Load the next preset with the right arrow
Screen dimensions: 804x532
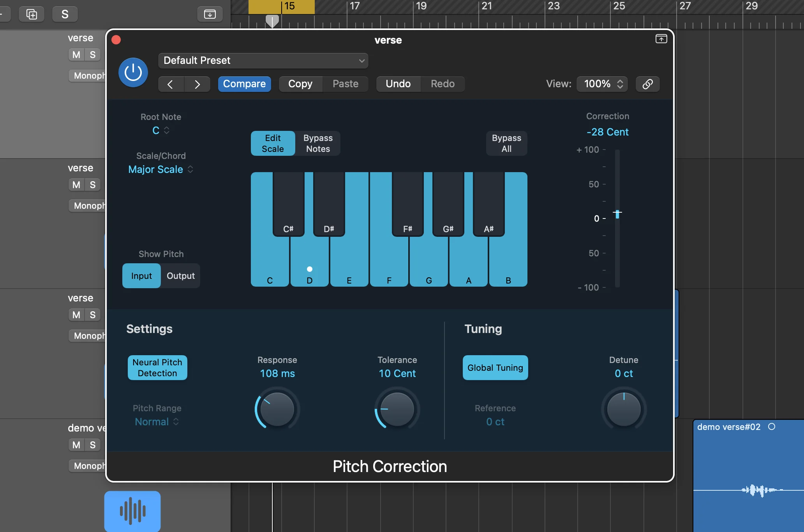[x=197, y=84]
